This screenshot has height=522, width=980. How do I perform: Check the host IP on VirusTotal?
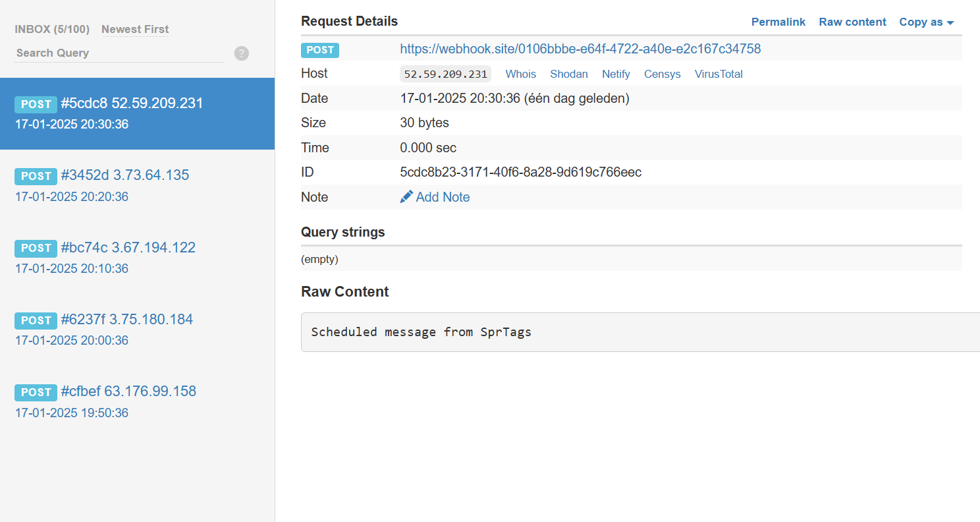[718, 74]
